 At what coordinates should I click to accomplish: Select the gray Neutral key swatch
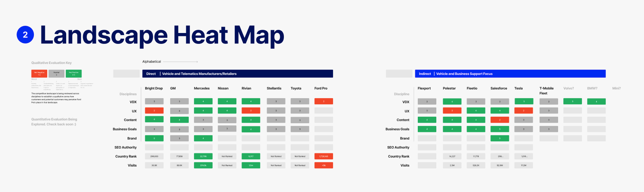point(56,74)
